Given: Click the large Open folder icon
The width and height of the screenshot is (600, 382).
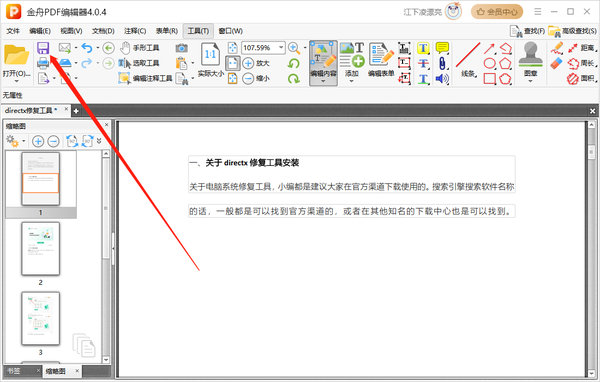Looking at the screenshot, I should coord(16,56).
